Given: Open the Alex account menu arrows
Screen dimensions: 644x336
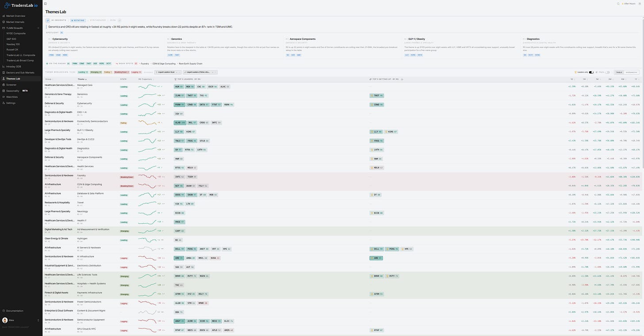Looking at the screenshot, I should tap(38, 320).
